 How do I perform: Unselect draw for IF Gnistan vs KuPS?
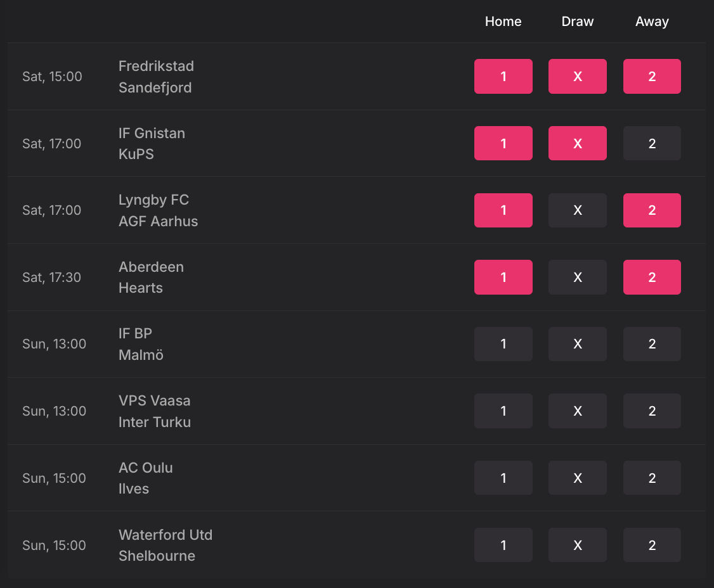tap(578, 143)
